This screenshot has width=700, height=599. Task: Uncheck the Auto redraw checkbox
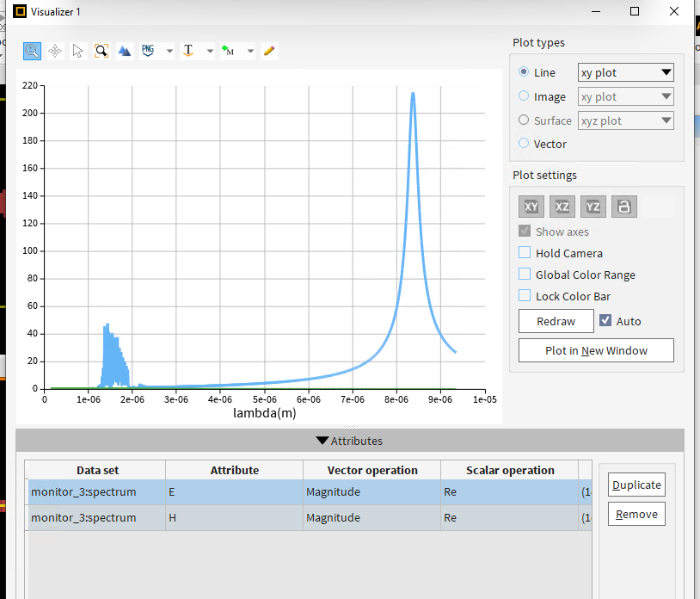(x=605, y=321)
